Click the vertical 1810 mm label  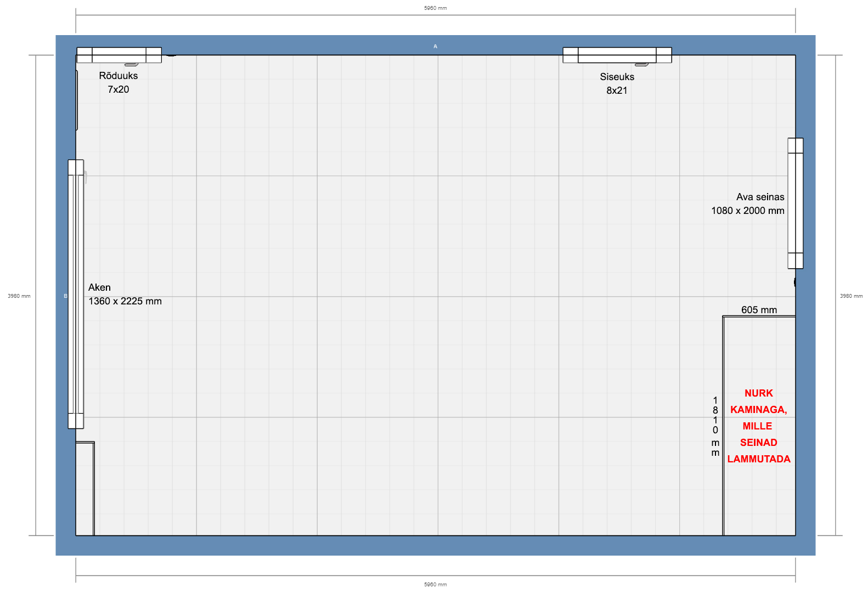pyautogui.click(x=715, y=426)
